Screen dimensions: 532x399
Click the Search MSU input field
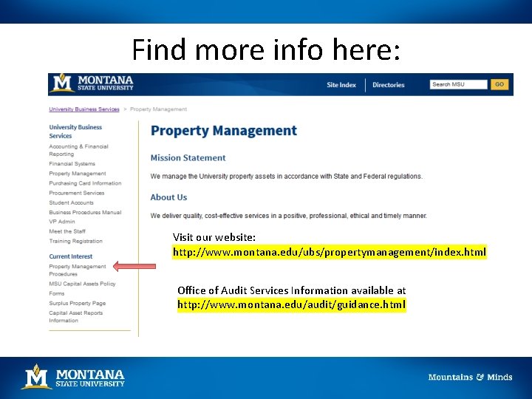coord(458,84)
